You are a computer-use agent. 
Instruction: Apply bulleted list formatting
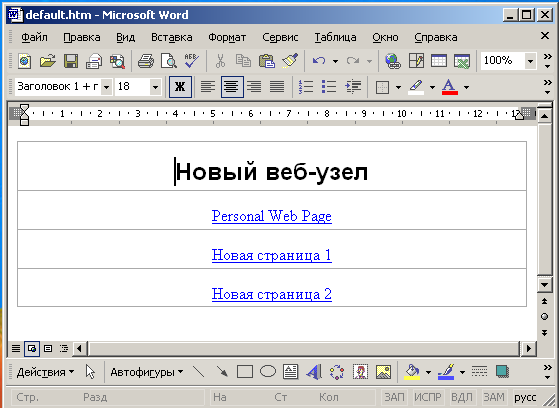[329, 87]
